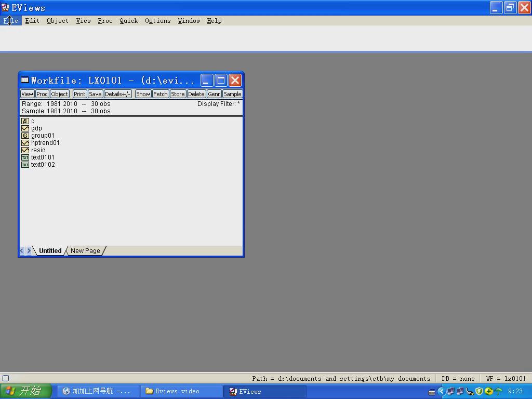Select the text0102 text object icon

[25, 165]
